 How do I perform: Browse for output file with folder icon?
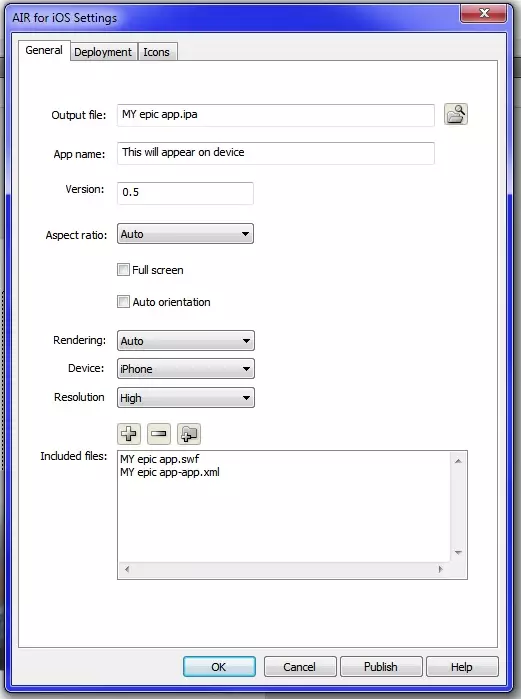pos(455,114)
